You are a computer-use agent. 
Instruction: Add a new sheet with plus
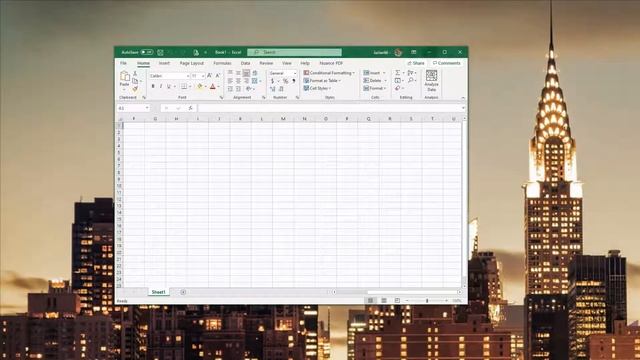(x=183, y=292)
